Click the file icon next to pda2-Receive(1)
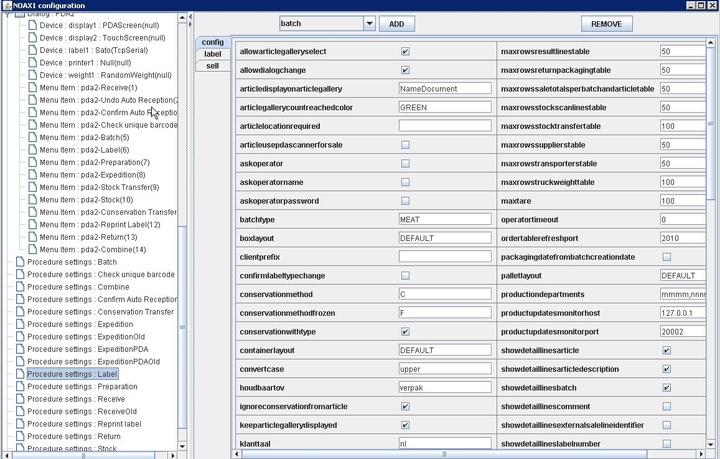The width and height of the screenshot is (720, 459). 32,87
